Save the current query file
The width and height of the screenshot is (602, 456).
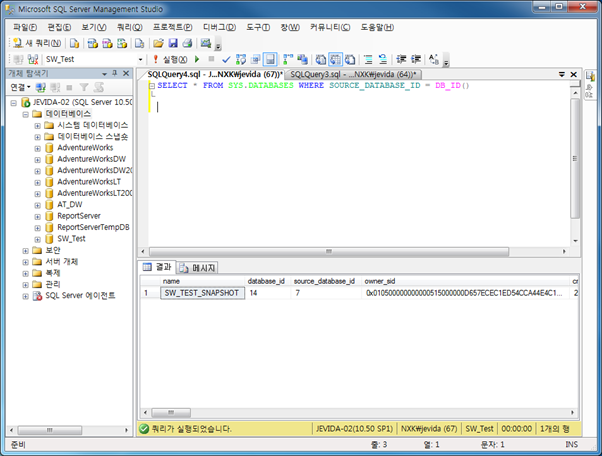(x=173, y=43)
